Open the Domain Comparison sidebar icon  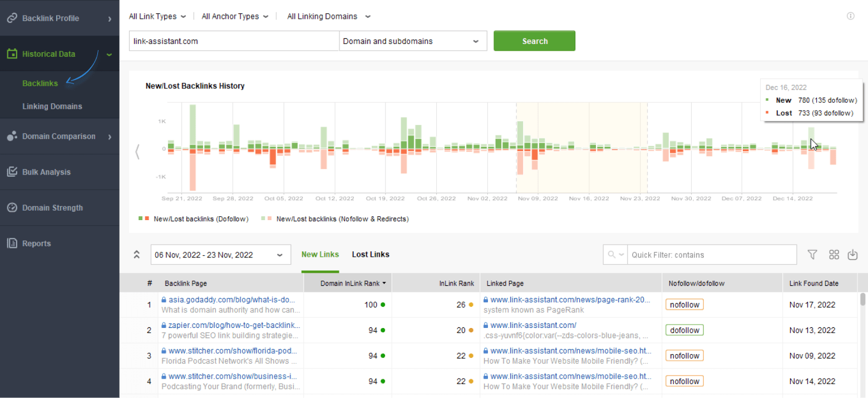pyautogui.click(x=12, y=136)
